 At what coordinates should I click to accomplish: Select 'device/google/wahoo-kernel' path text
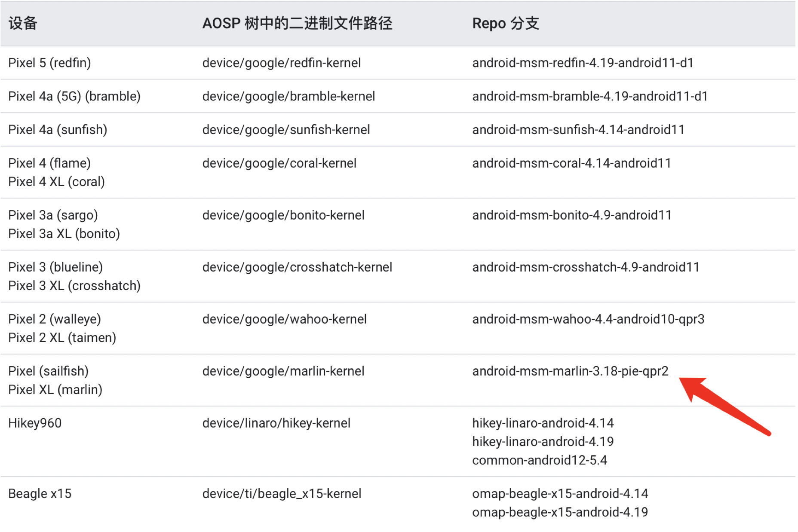click(x=284, y=320)
